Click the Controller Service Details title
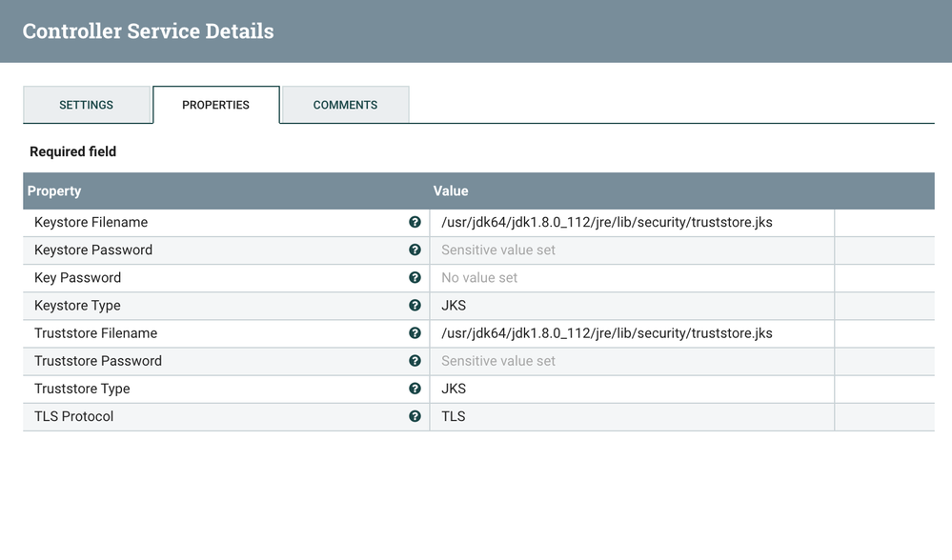The width and height of the screenshot is (952, 560). point(148,30)
